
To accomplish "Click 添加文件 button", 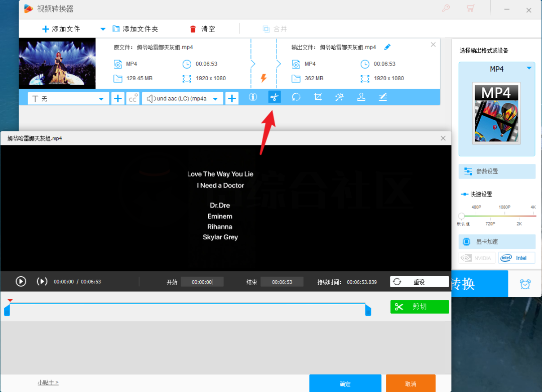I will pos(61,30).
